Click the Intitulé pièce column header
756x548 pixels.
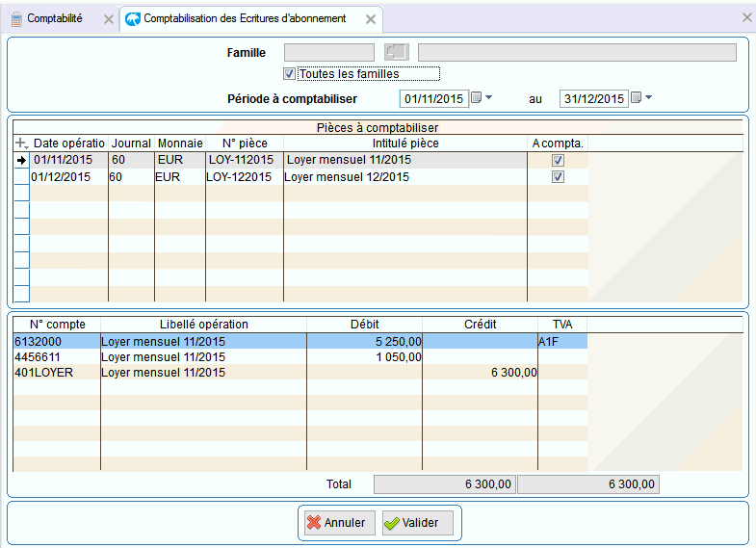click(x=405, y=144)
